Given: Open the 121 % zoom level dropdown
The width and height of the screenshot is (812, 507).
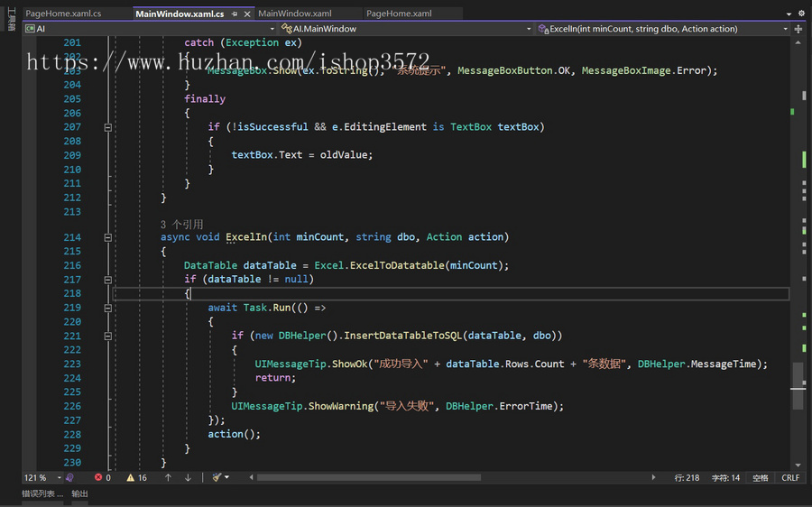Looking at the screenshot, I should click(42, 477).
